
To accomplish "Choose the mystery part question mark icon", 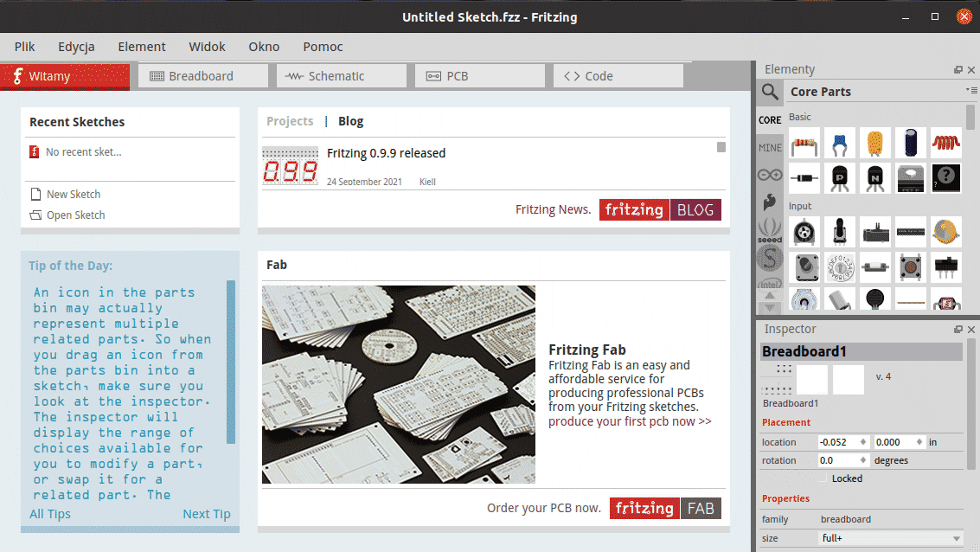I will pyautogui.click(x=945, y=178).
